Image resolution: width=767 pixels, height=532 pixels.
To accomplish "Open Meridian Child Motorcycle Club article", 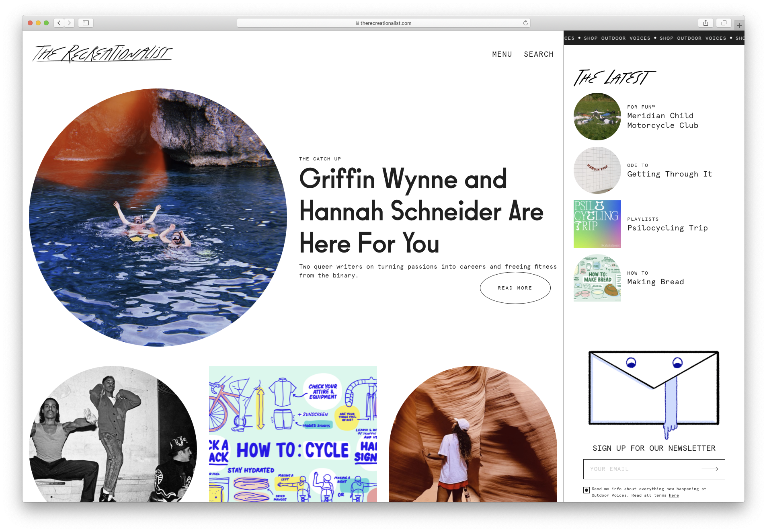I will coord(662,121).
